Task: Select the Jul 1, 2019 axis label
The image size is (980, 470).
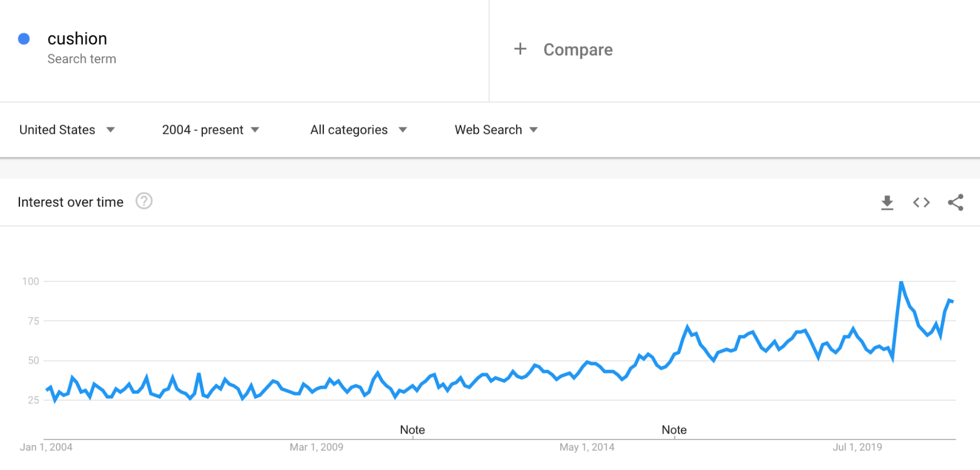Action: 857,447
